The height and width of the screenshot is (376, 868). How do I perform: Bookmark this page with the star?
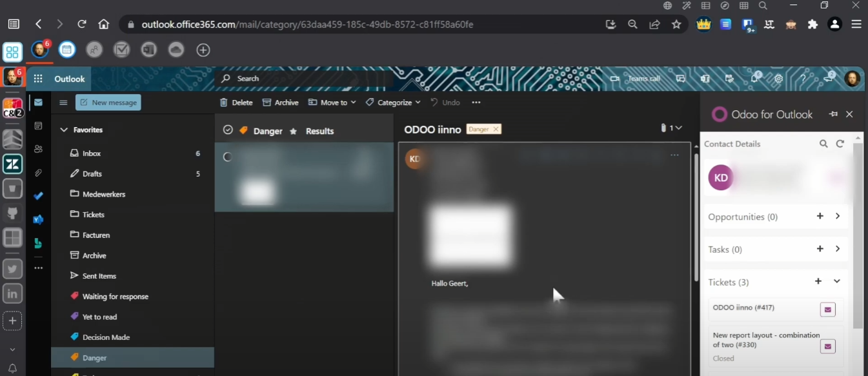coord(676,25)
